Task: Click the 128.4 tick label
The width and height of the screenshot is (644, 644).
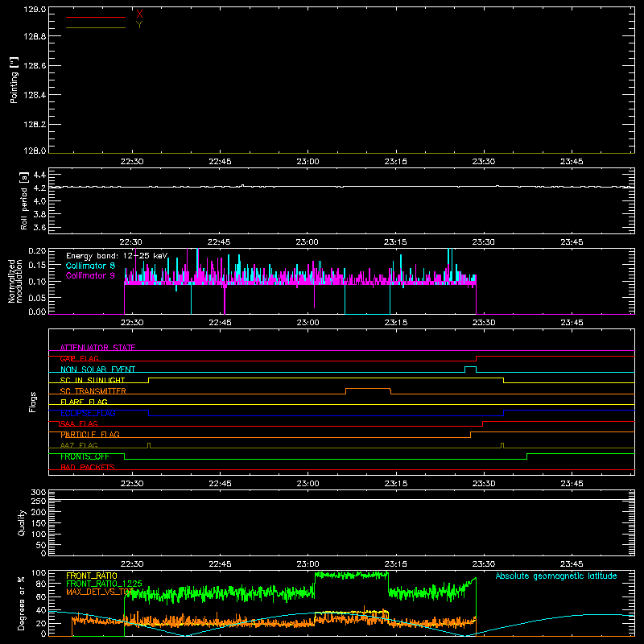Action: (35, 95)
